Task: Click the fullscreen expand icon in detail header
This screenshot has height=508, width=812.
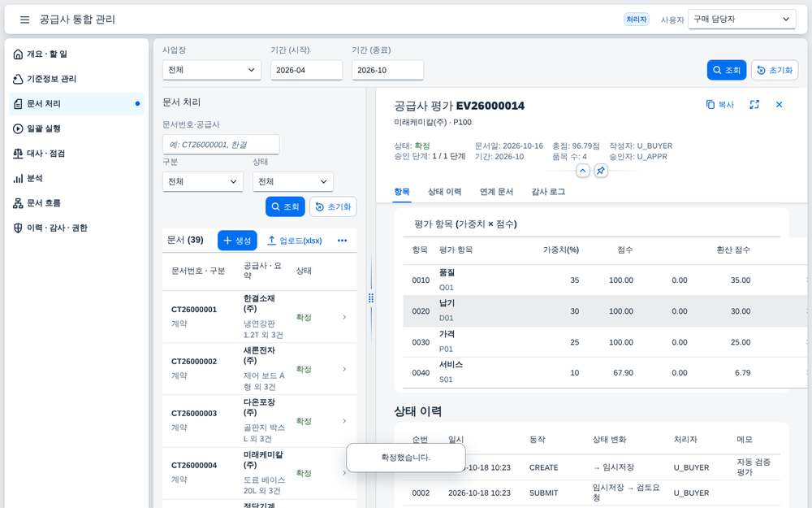Action: pyautogui.click(x=754, y=105)
